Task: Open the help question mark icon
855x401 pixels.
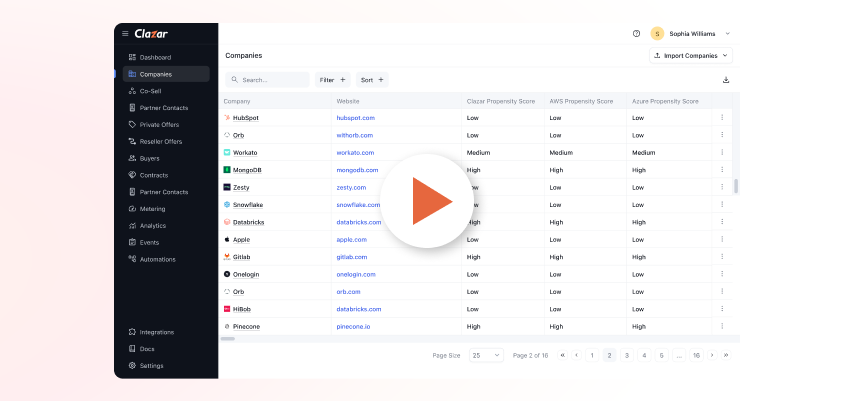Action: (x=636, y=34)
